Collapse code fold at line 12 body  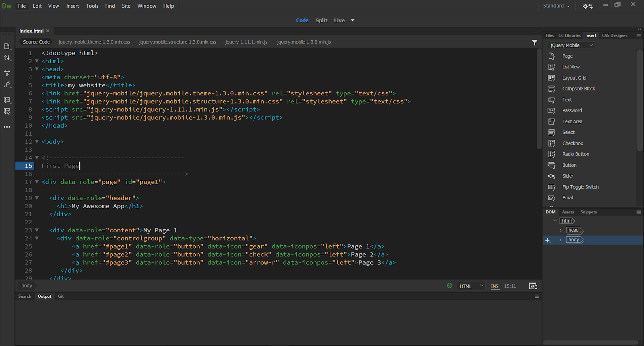[37, 142]
